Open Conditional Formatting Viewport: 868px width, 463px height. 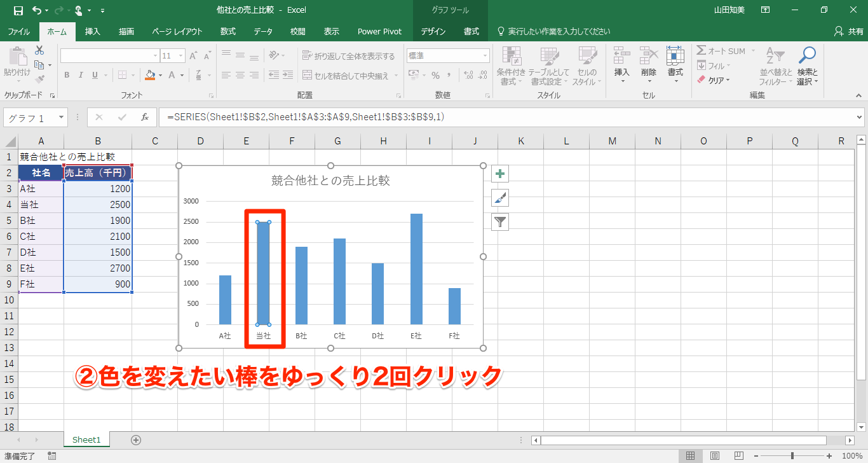tap(512, 66)
